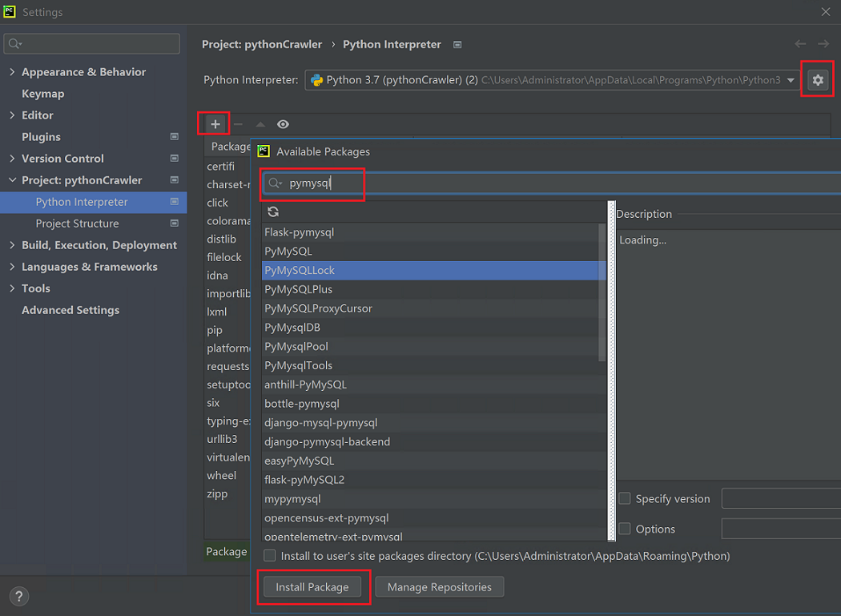Click the plus icon to add package
This screenshot has width=841, height=616.
pos(215,124)
